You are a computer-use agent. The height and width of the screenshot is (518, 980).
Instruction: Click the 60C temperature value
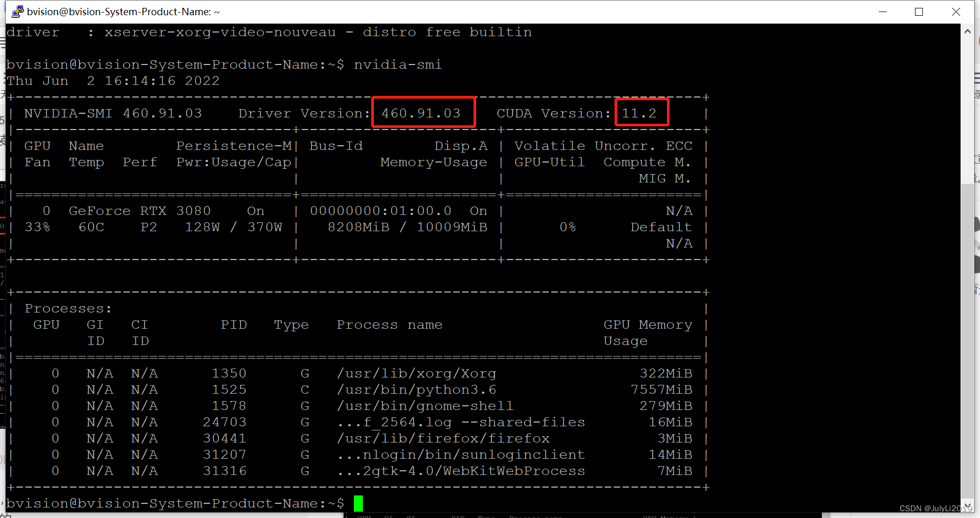pos(91,227)
